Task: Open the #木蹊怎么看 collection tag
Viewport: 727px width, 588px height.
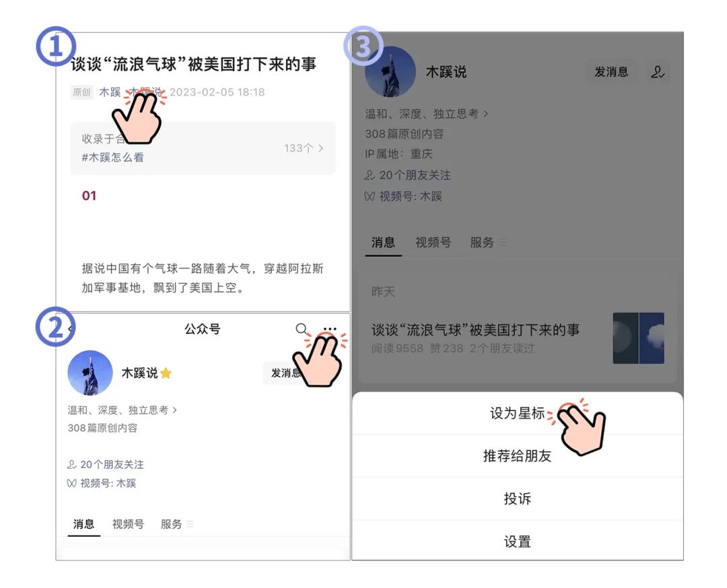Action: click(112, 157)
